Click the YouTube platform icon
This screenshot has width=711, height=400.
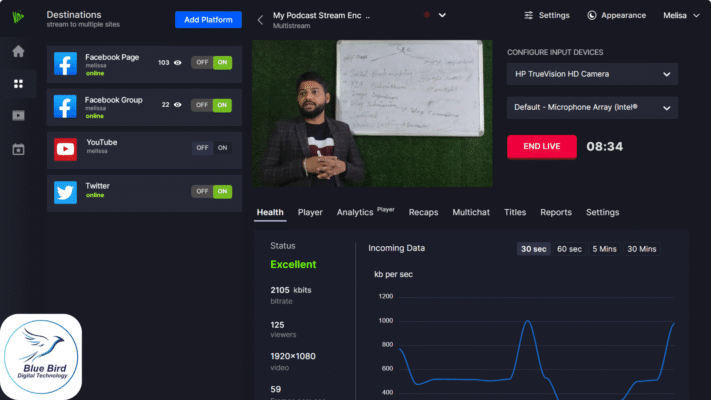[x=66, y=149]
